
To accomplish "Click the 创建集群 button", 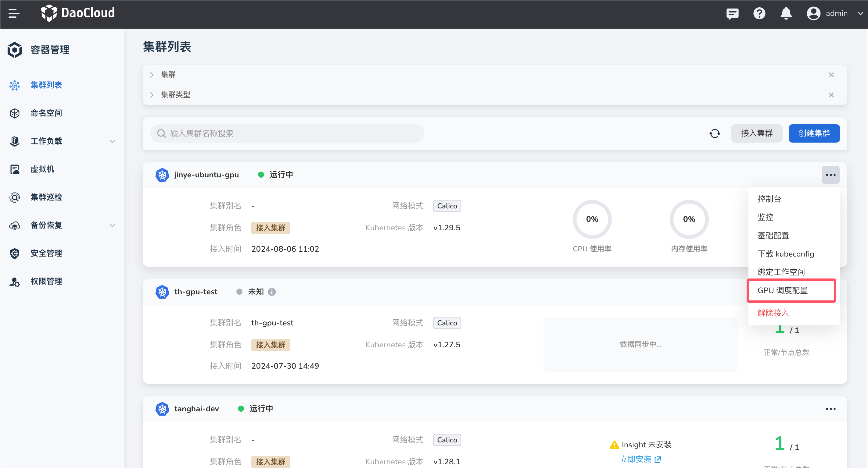I will [x=814, y=134].
